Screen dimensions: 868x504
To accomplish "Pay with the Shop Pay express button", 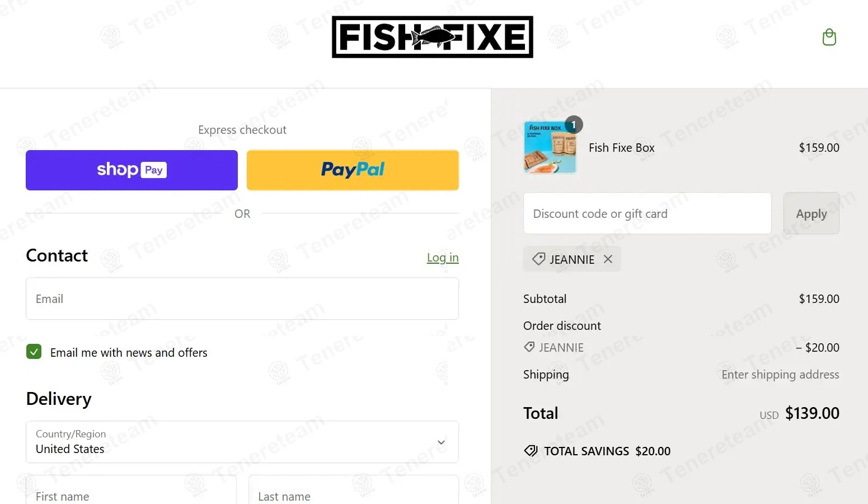I will coord(132,170).
